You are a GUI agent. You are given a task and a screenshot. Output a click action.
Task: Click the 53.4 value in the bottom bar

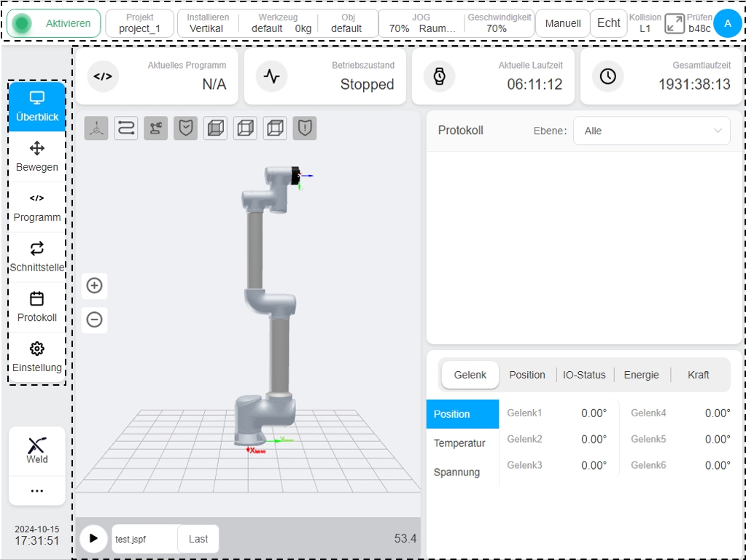pyautogui.click(x=405, y=538)
